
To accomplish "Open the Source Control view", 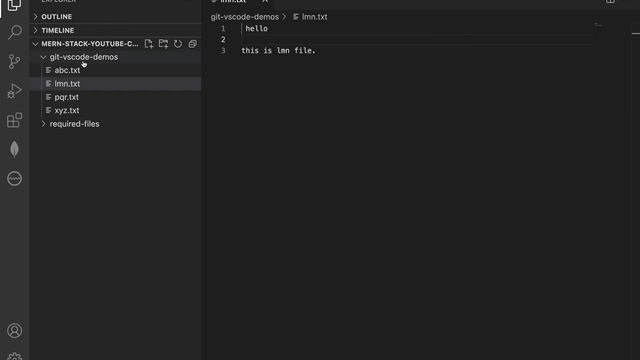I will coord(15,62).
